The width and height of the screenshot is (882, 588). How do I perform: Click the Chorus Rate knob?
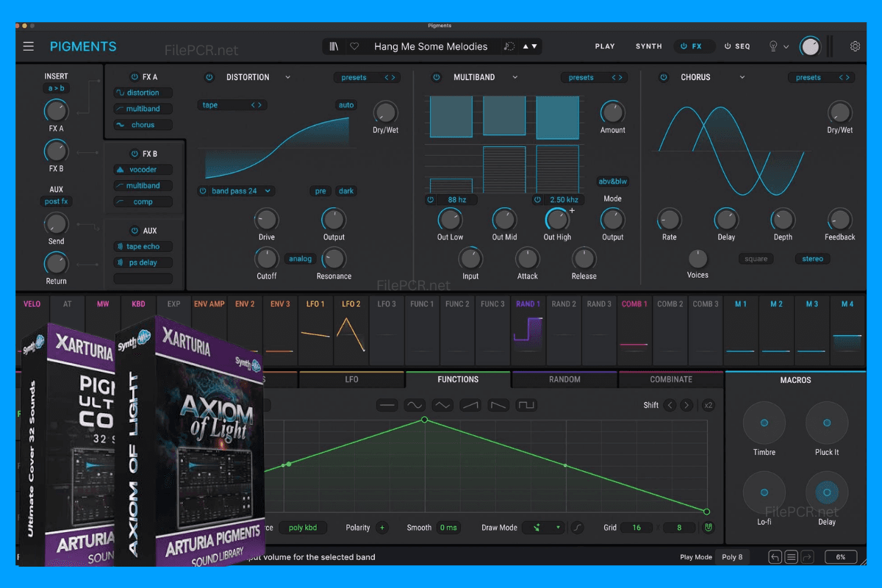[x=669, y=219]
